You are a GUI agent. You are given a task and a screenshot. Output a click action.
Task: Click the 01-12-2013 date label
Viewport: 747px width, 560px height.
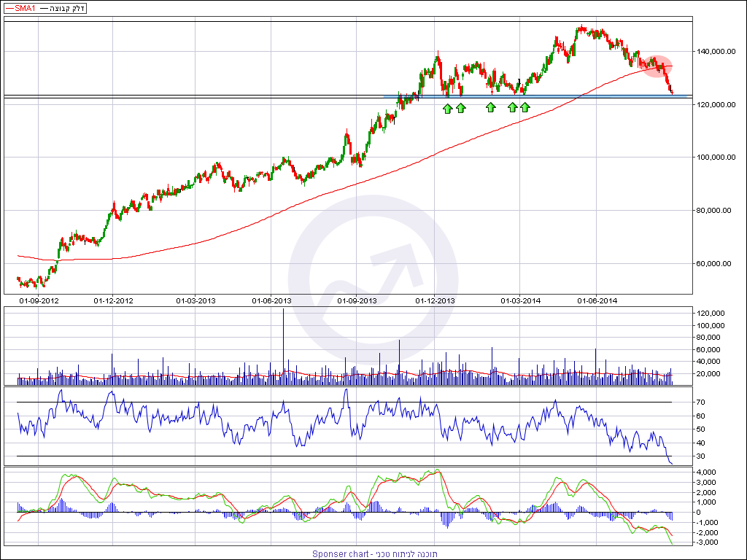435,300
